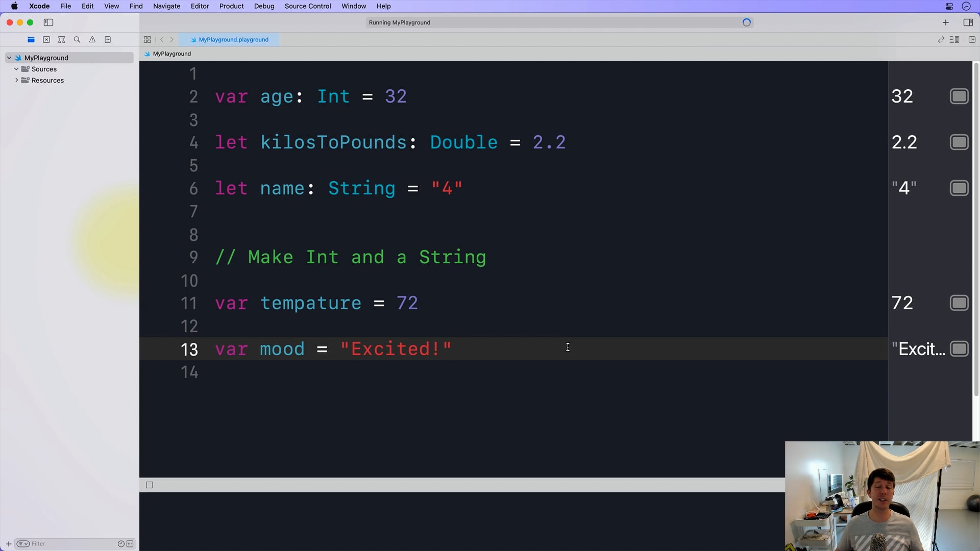This screenshot has height=551, width=980.
Task: Click the code review arrows icon
Action: [x=941, y=40]
